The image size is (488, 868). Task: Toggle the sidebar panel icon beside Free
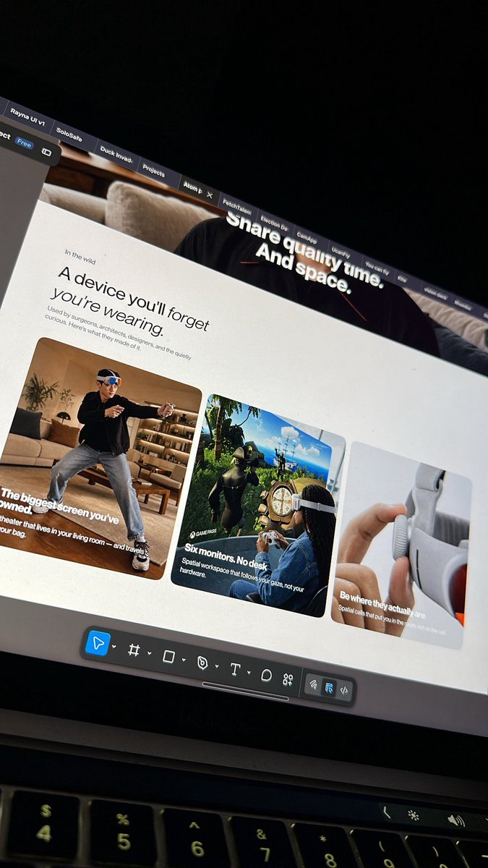click(46, 151)
